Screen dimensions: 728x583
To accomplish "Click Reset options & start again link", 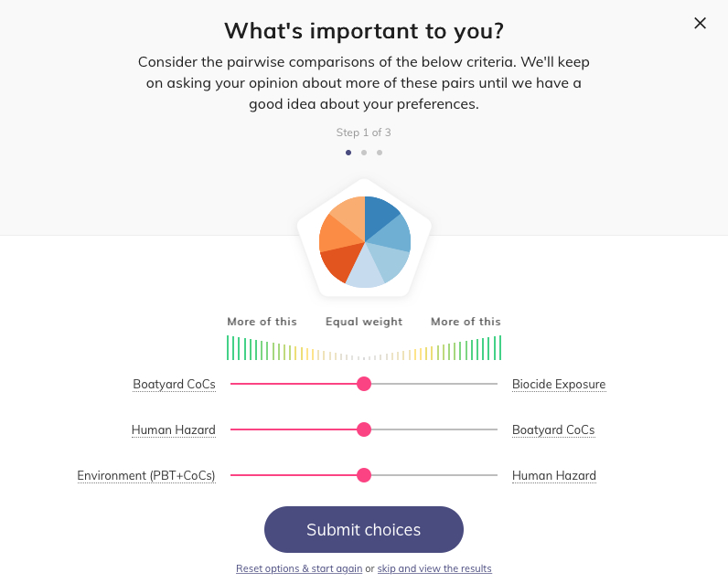I will click(298, 568).
